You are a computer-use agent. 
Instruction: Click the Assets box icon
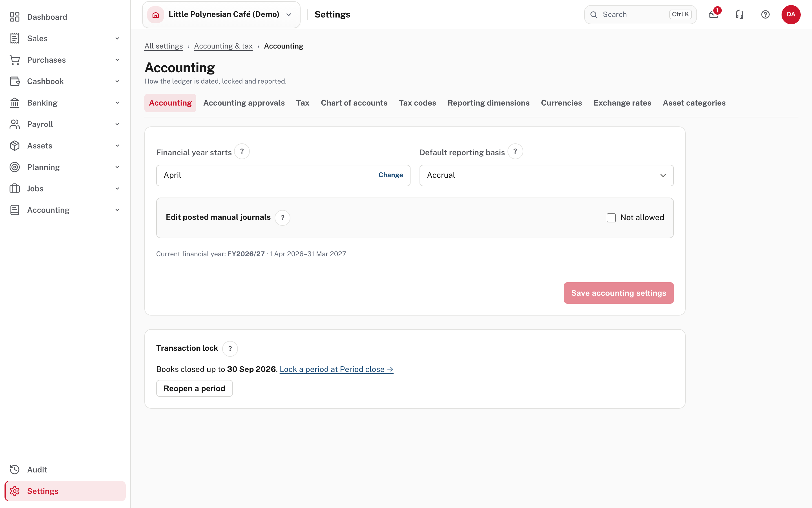[14, 146]
